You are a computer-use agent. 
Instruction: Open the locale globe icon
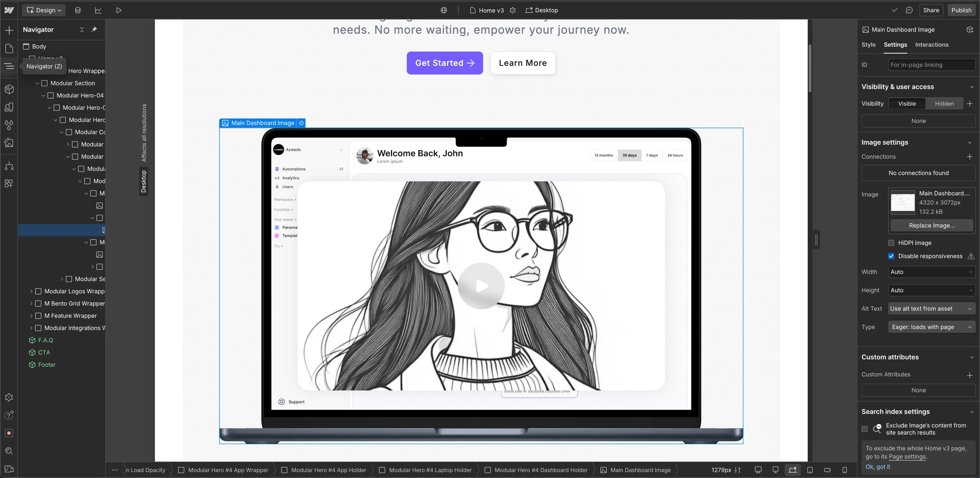tap(443, 10)
